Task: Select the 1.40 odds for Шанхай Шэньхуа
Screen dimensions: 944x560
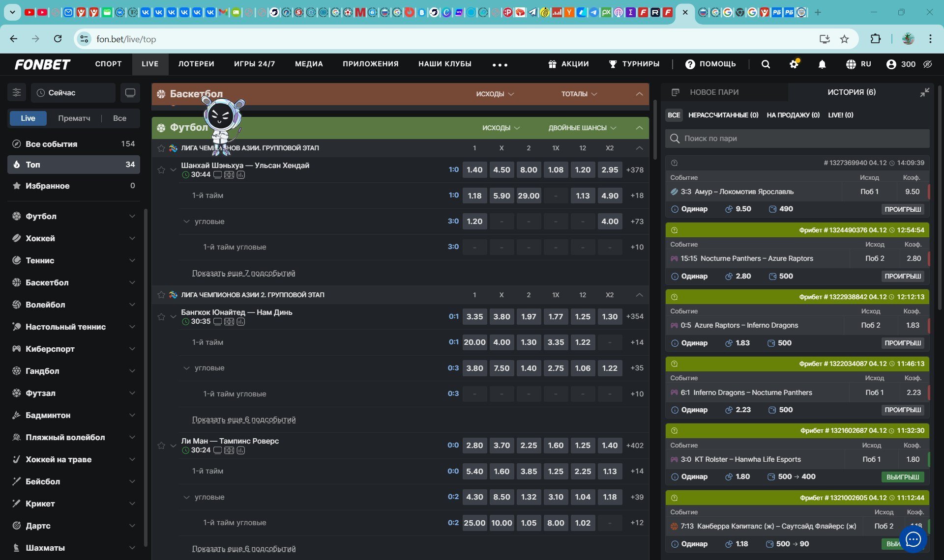Action: (474, 170)
